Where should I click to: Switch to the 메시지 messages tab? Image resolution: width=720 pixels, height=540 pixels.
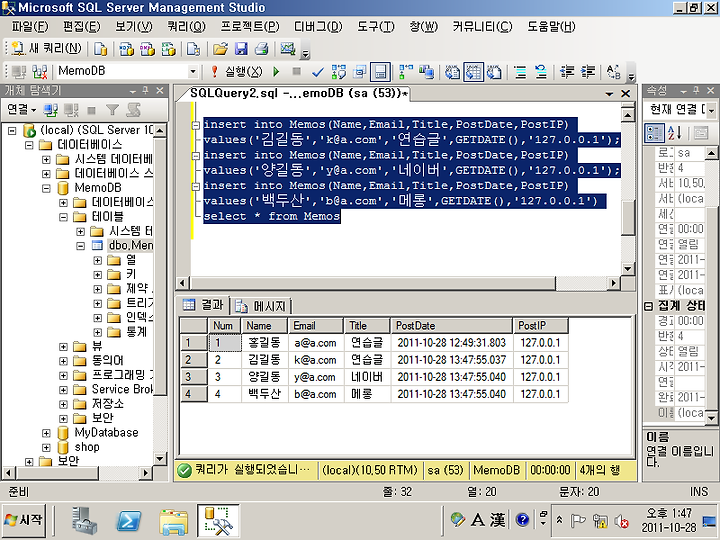tap(260, 306)
